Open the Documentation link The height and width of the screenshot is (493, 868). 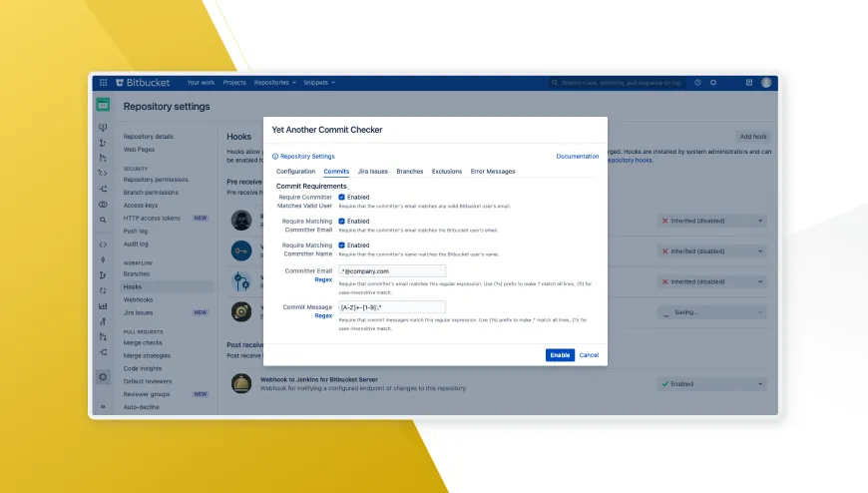pyautogui.click(x=577, y=157)
